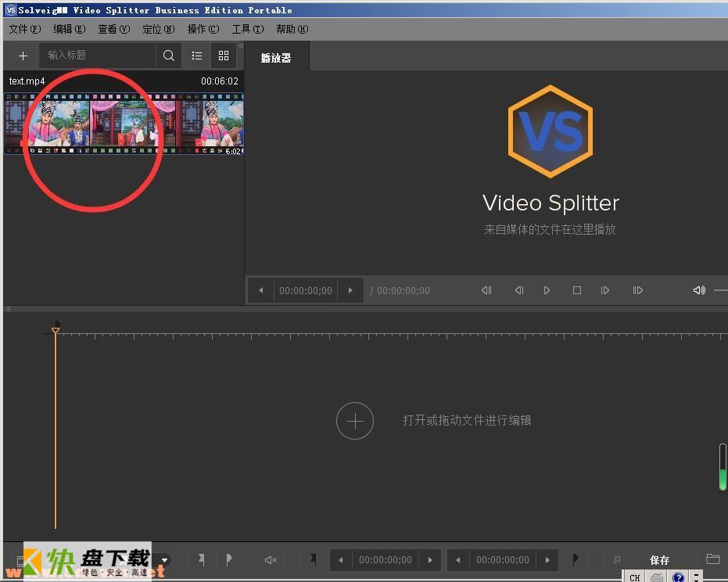Open the dropdown arrow in bottom toolbar

click(165, 560)
